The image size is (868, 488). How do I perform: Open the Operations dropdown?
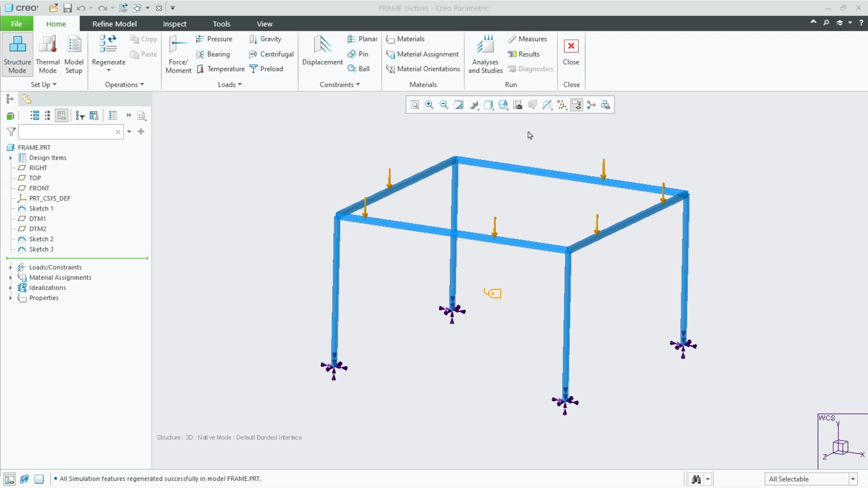(124, 84)
